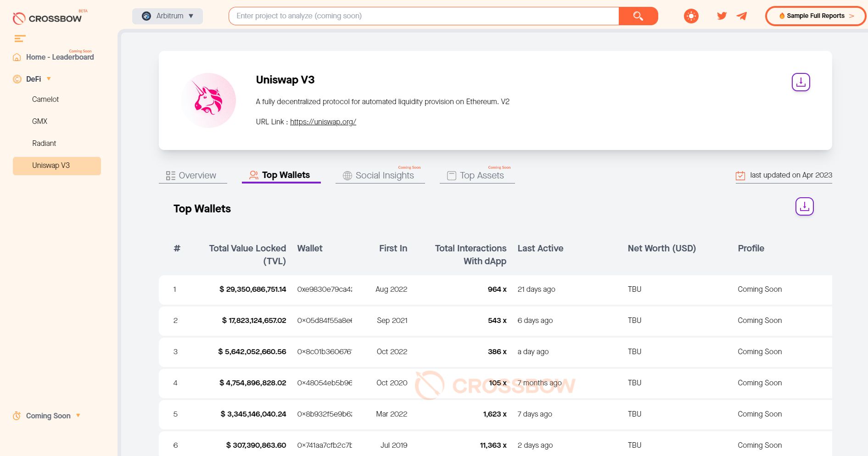Click the Top Wallets people icon

254,175
